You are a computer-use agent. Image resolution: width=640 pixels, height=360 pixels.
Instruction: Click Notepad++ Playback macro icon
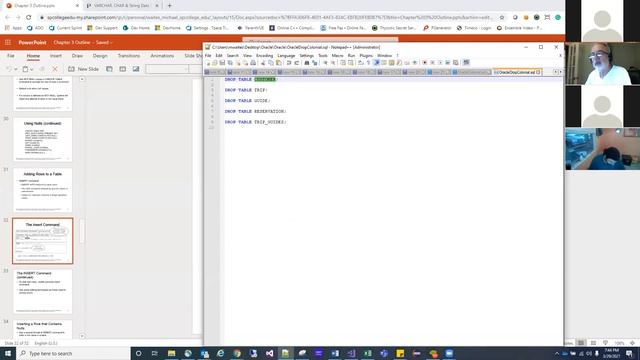click(440, 63)
